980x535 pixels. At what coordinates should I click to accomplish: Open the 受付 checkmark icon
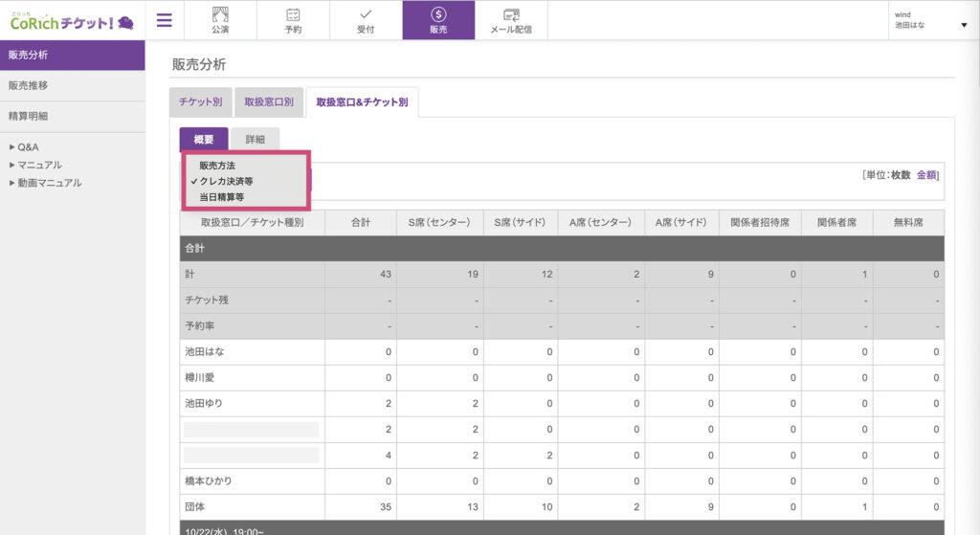(366, 14)
